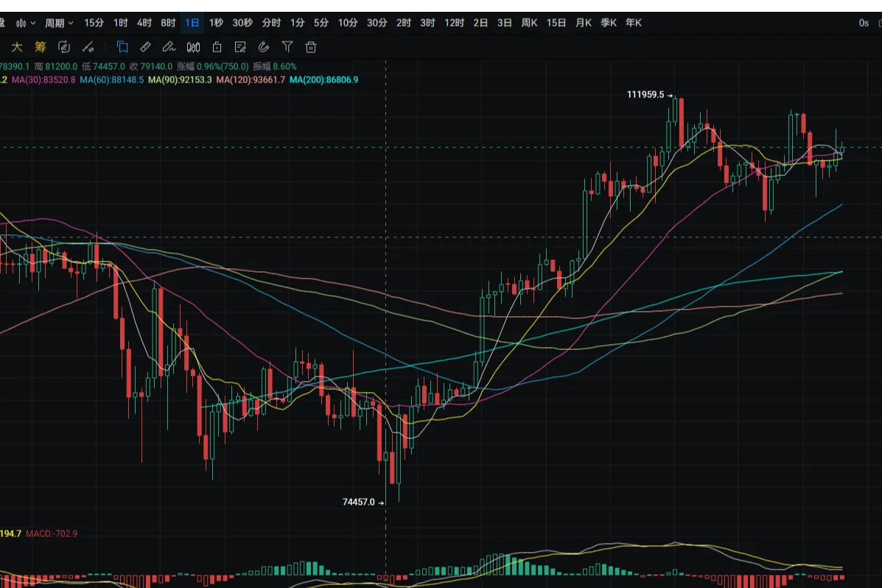The width and height of the screenshot is (882, 588).
Task: Pick the 3日 interval
Action: coord(504,23)
